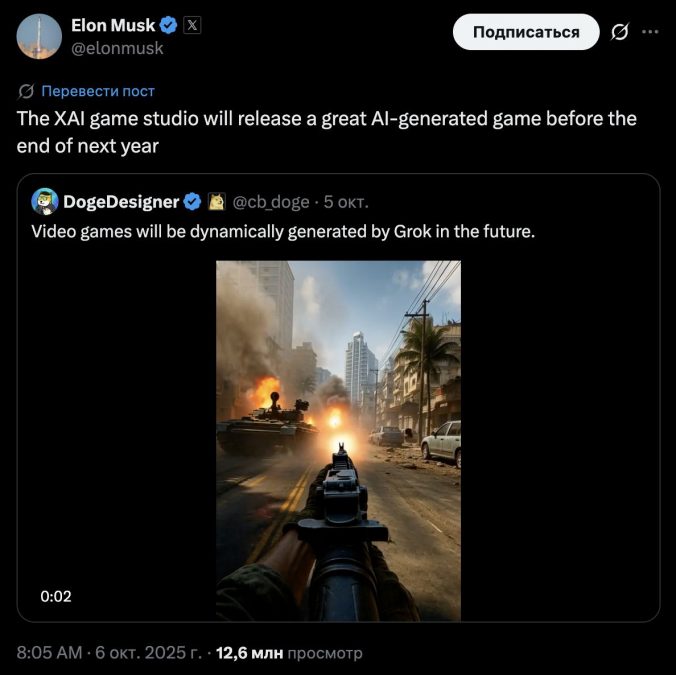The width and height of the screenshot is (676, 675).
Task: Click the Elon Musk display name
Action: 113,26
